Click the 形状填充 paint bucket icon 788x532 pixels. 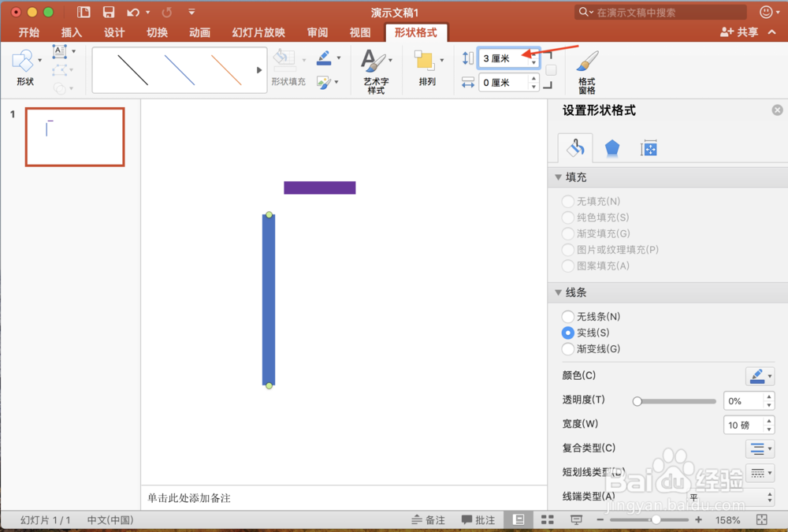(284, 59)
